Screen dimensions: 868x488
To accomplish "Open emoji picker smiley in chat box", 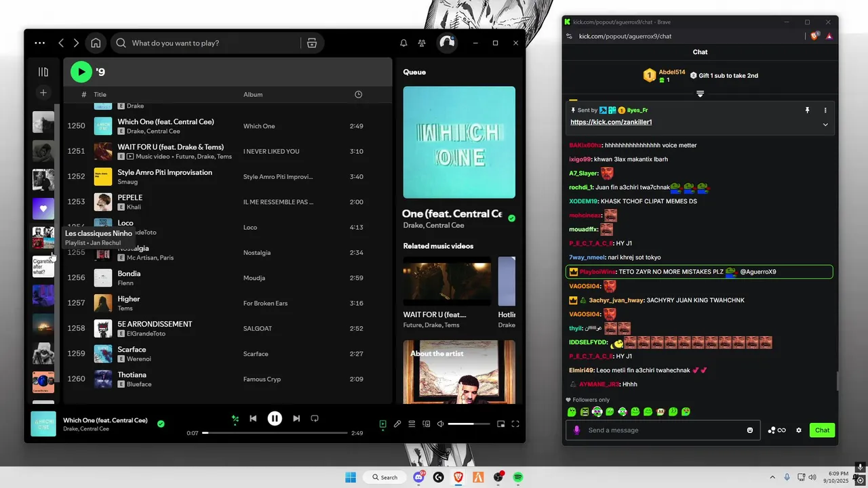I will point(750,430).
